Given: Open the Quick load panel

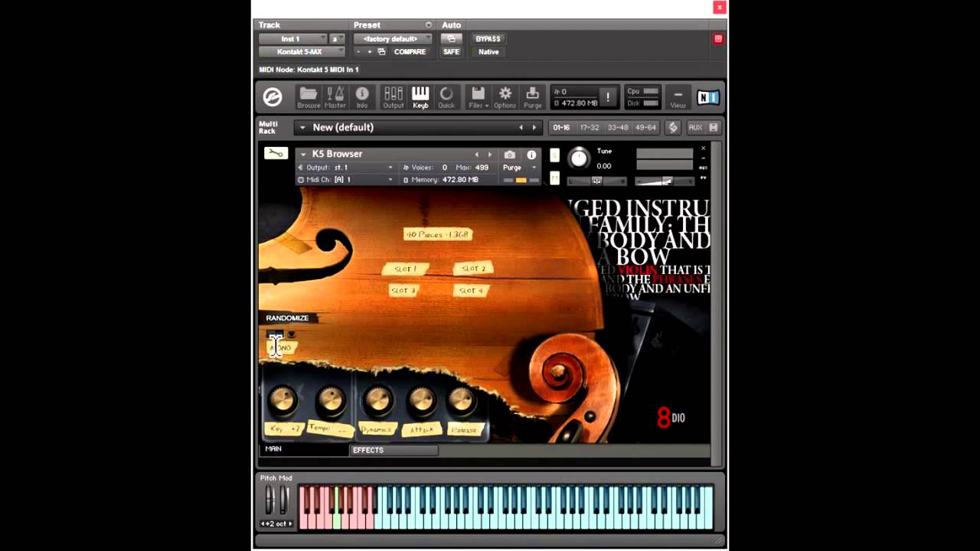Looking at the screenshot, I should [446, 97].
